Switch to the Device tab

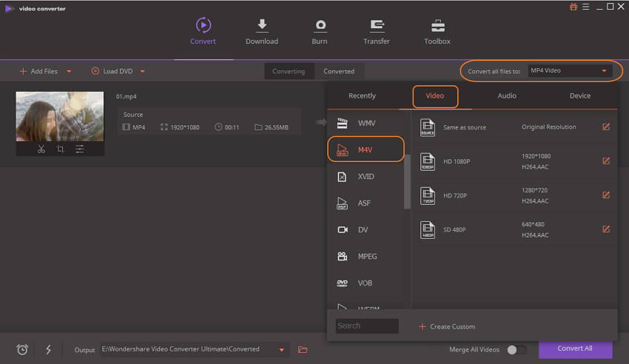[580, 96]
